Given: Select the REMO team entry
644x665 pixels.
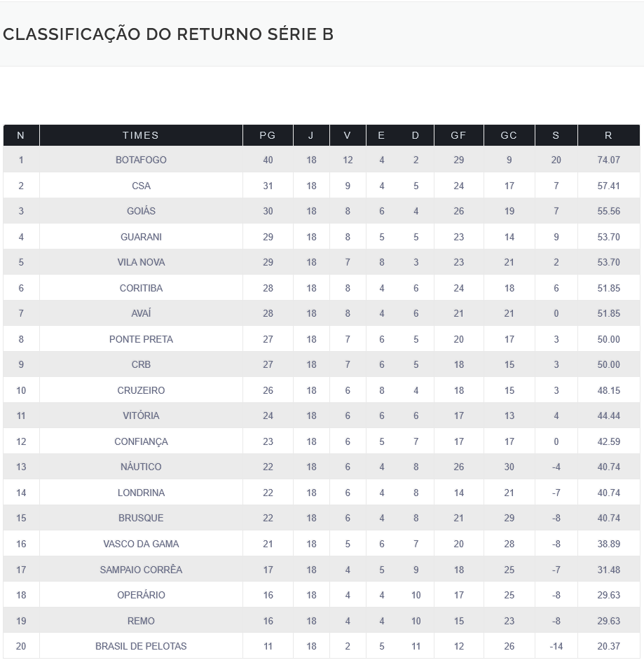Looking at the screenshot, I should [141, 621].
